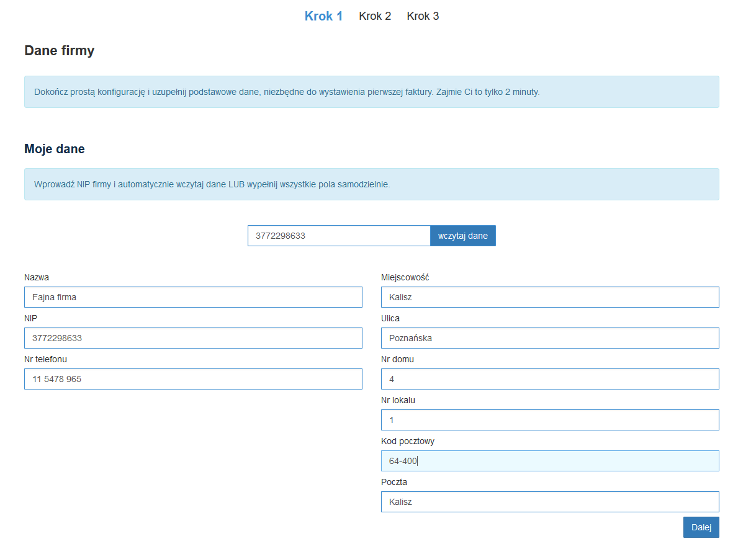The image size is (756, 539).
Task: Switch to the Krok 1 step tab
Action: click(323, 16)
